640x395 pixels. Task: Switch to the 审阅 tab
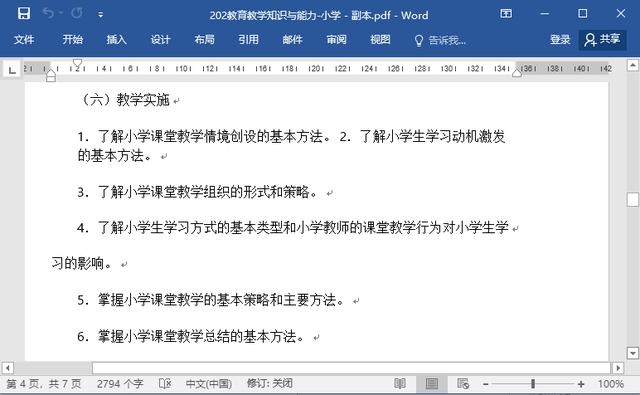336,40
